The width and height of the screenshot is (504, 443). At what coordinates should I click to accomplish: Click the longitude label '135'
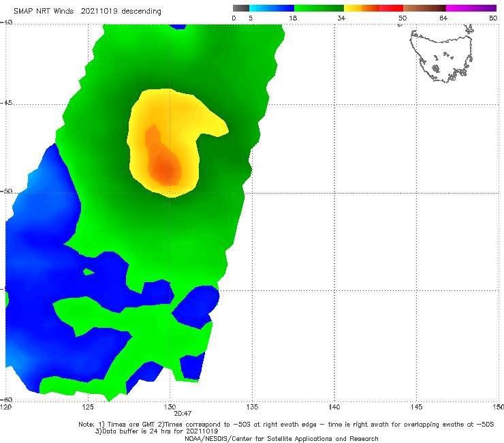(252, 407)
